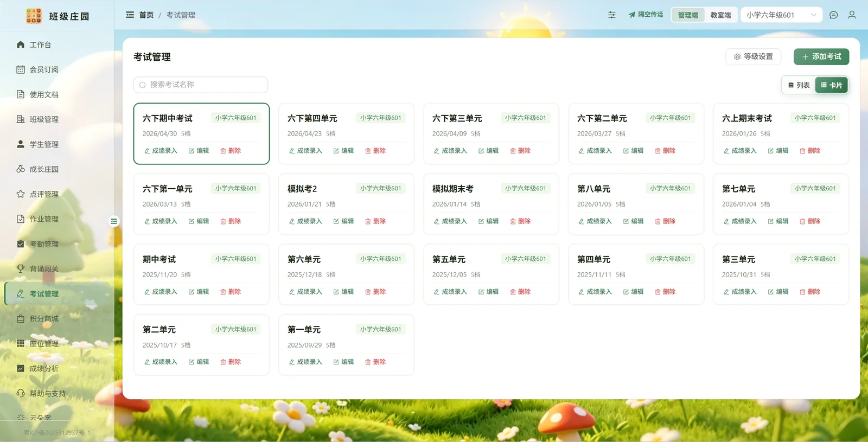Click 成绩录入 on 模拟期末考 card
The image size is (868, 442).
[450, 221]
